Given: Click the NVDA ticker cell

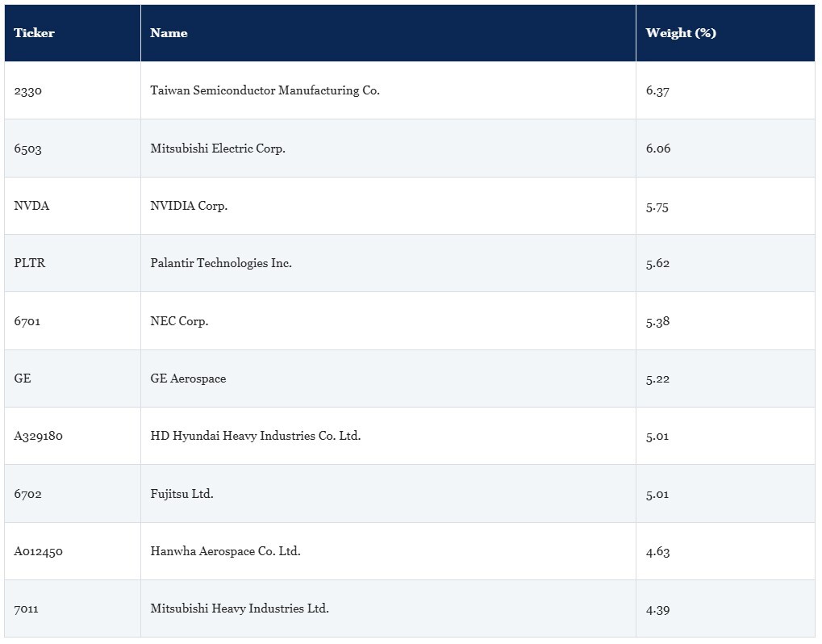Looking at the screenshot, I should pyautogui.click(x=73, y=206).
